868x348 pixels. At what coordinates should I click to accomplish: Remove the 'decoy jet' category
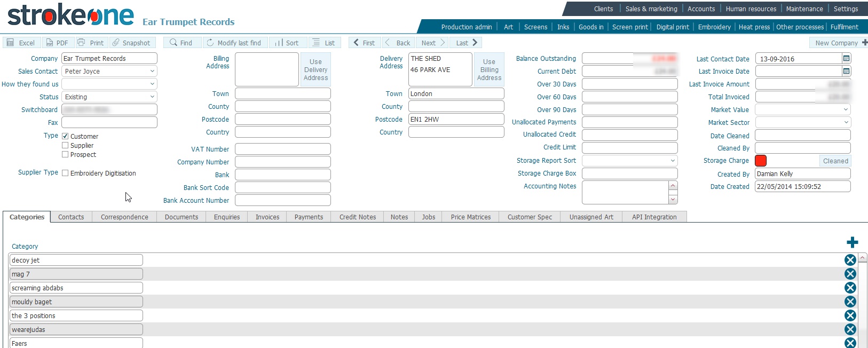coord(850,260)
